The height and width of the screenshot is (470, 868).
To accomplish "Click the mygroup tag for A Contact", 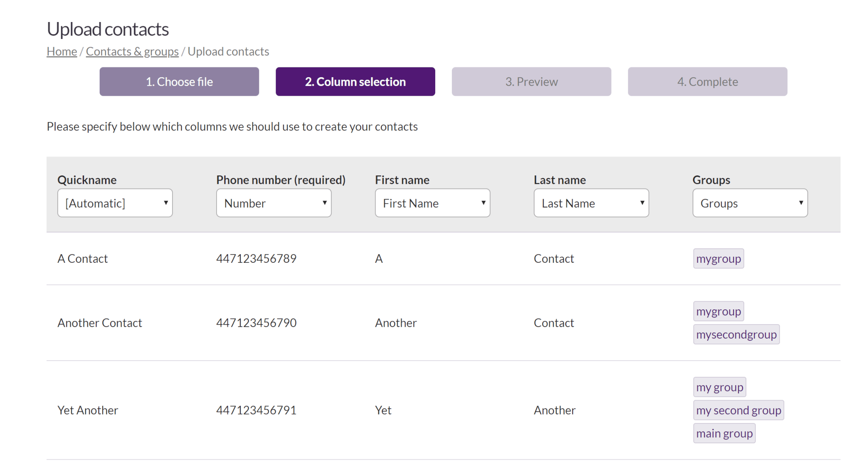I will pos(718,258).
